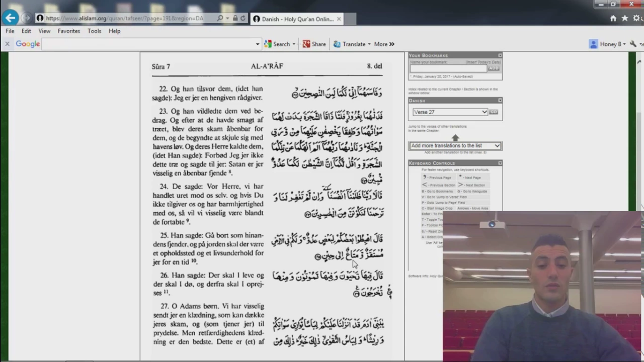
Task: Open the Edit menu
Action: 26,31
